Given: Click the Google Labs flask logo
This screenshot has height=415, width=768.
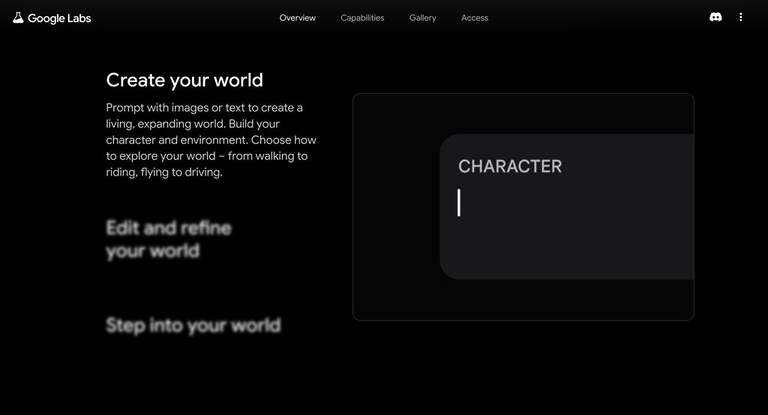Looking at the screenshot, I should [x=18, y=18].
